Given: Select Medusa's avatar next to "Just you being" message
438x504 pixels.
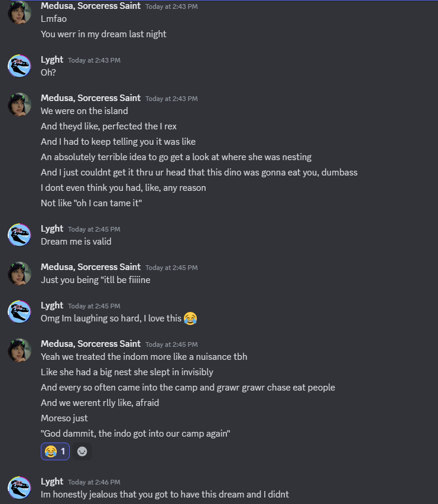Looking at the screenshot, I should tap(20, 274).
